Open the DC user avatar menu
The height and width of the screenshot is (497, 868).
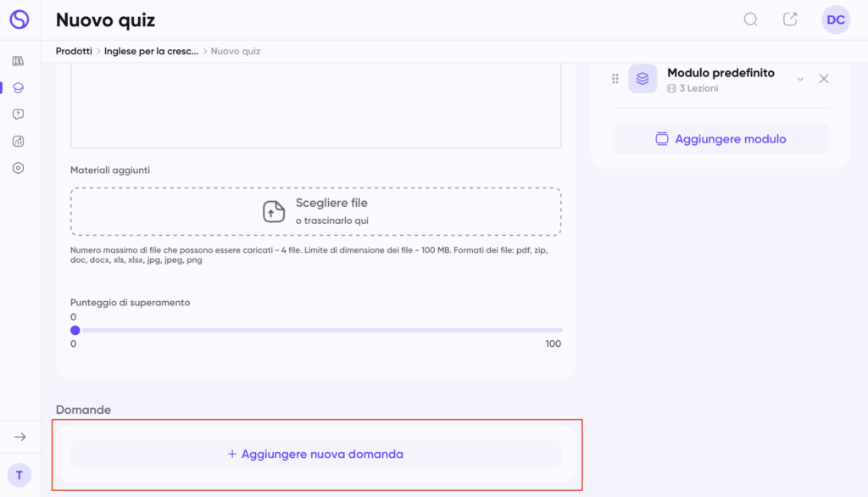[836, 20]
